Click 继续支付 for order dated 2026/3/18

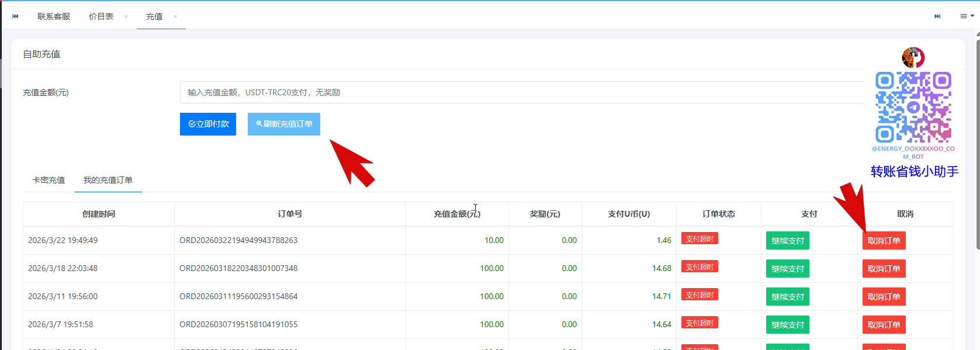coord(788,269)
